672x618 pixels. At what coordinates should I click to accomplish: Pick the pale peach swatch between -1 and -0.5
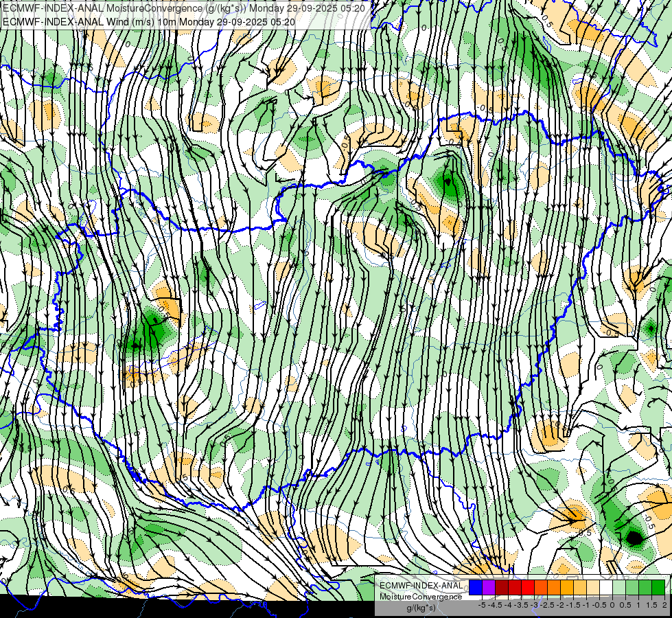tap(593, 587)
